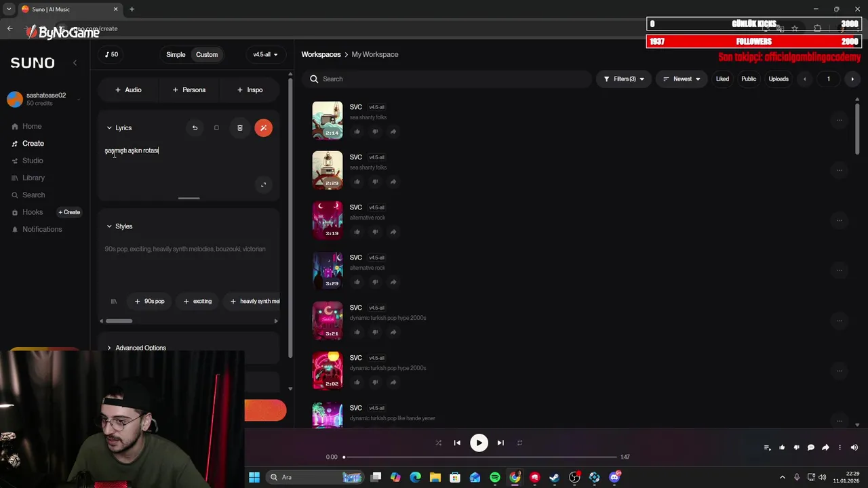
Task: Skip to previous track in player
Action: (x=457, y=443)
